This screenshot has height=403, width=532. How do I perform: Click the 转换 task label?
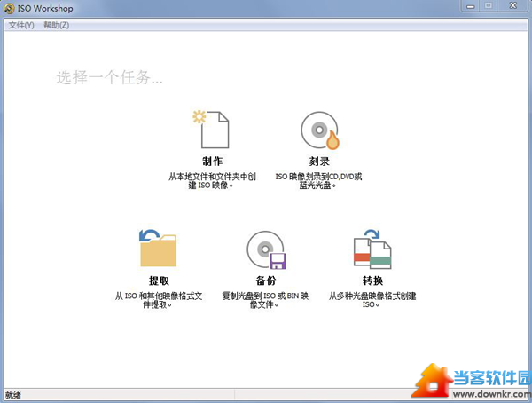click(x=372, y=281)
